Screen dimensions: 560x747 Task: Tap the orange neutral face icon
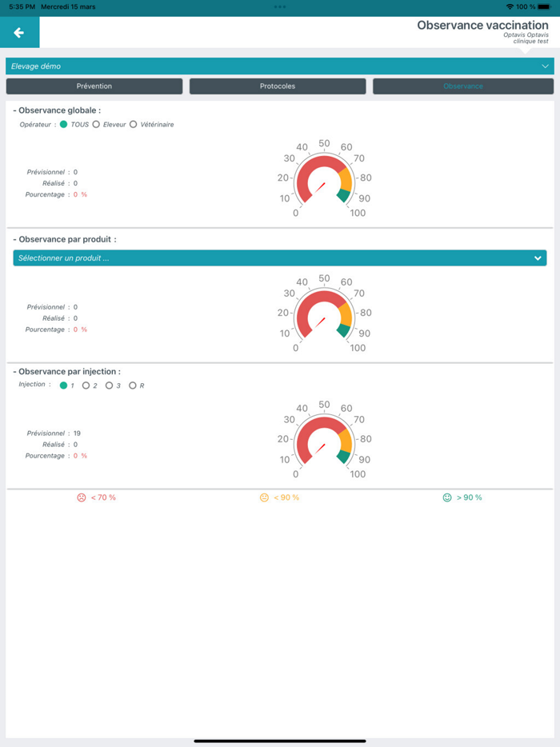tap(264, 497)
